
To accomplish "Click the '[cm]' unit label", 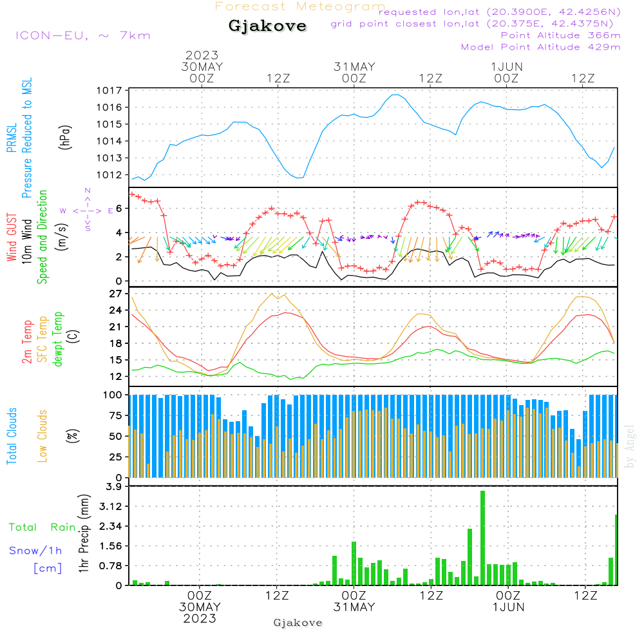I will pyautogui.click(x=48, y=568).
